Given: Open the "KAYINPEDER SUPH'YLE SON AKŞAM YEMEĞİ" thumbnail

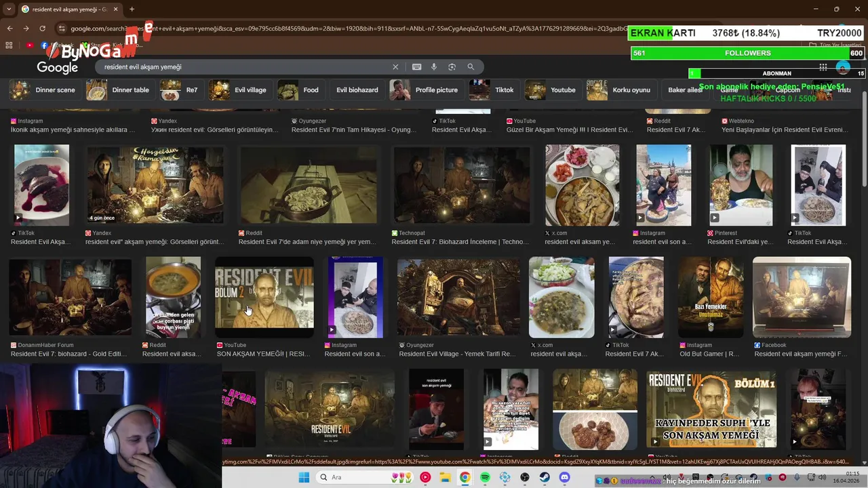Looking at the screenshot, I should point(711,409).
